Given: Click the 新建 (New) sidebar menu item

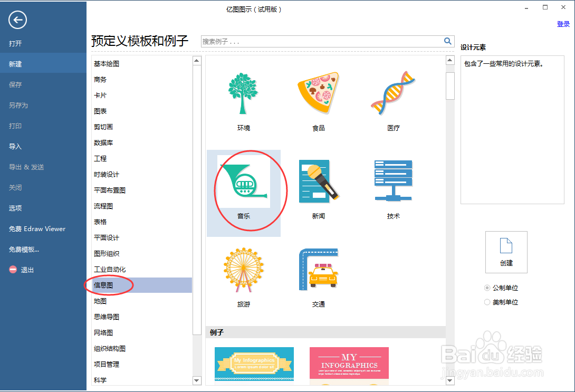Looking at the screenshot, I should tap(17, 63).
